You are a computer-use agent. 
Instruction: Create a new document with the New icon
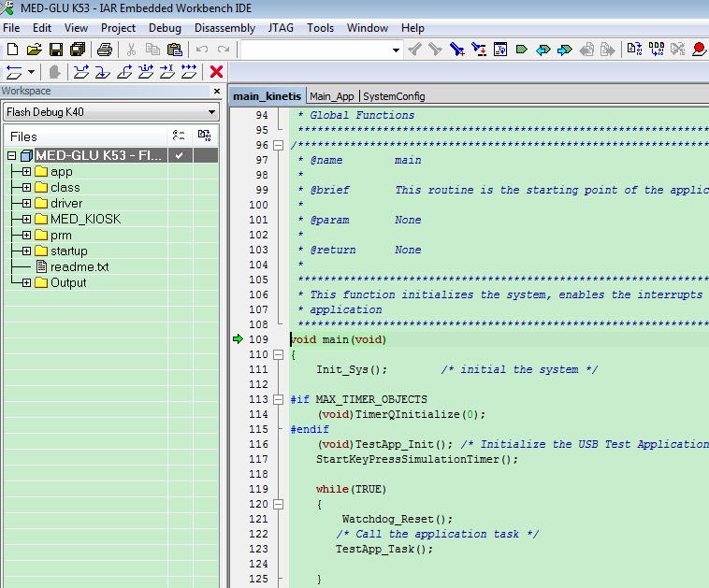tap(12, 50)
